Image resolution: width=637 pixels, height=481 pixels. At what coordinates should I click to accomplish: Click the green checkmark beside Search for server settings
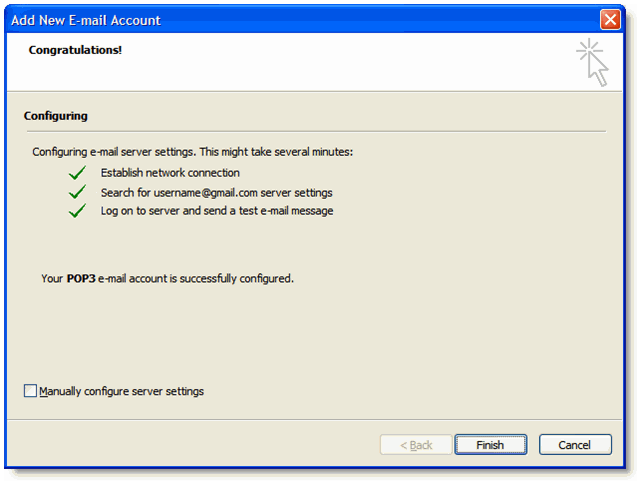(x=77, y=192)
